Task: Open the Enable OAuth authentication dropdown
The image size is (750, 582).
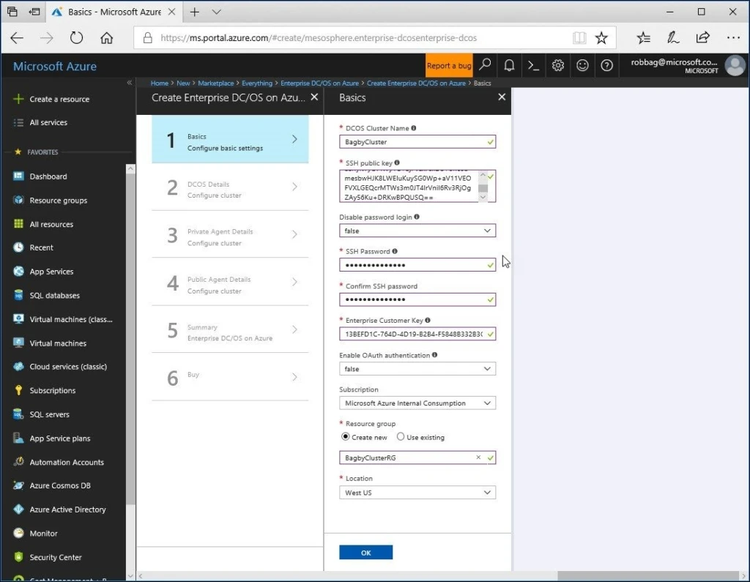Action: pyautogui.click(x=417, y=368)
